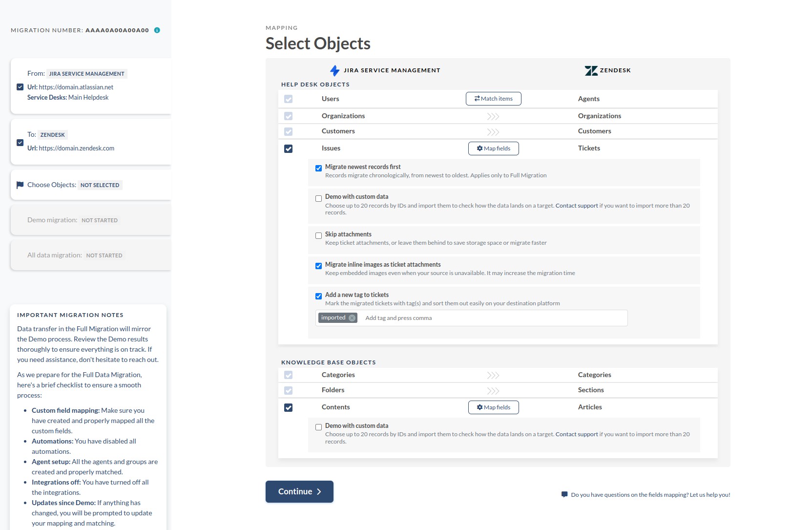Image resolution: width=812 pixels, height=530 pixels.
Task: Open Contact support link under Issues demo option
Action: 577,206
